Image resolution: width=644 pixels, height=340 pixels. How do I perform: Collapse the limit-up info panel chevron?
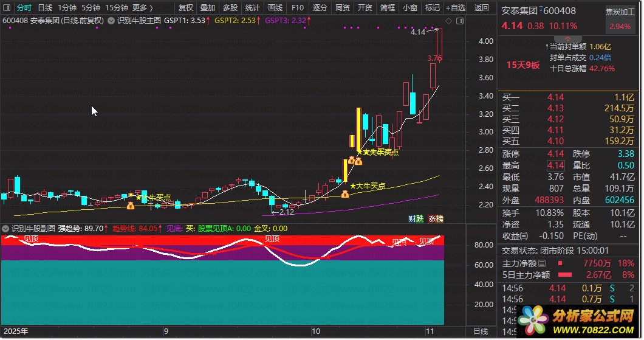tap(567, 39)
